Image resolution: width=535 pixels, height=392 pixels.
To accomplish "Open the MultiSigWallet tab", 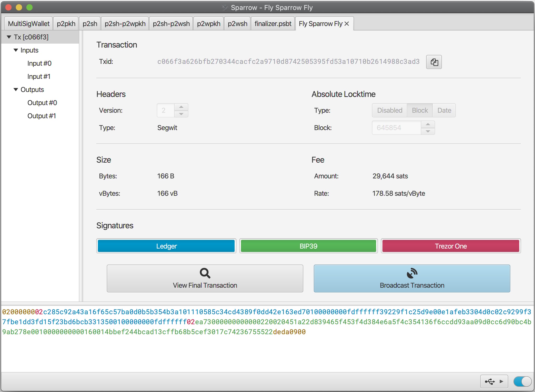I will point(29,24).
